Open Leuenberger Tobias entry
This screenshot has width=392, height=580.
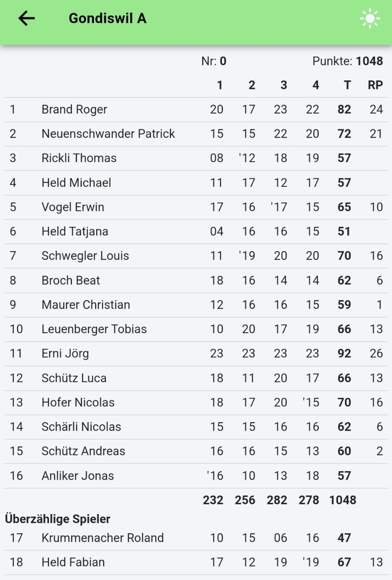94,329
